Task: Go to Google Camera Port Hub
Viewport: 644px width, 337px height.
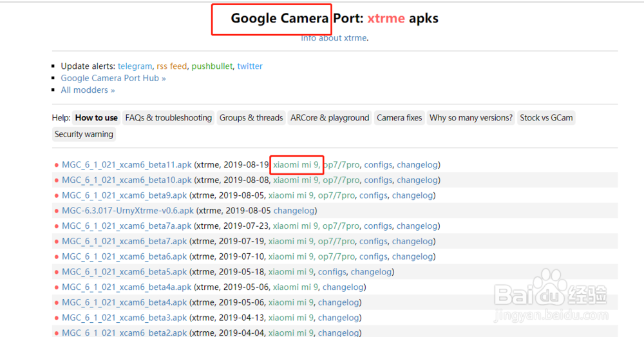Action: [x=113, y=78]
